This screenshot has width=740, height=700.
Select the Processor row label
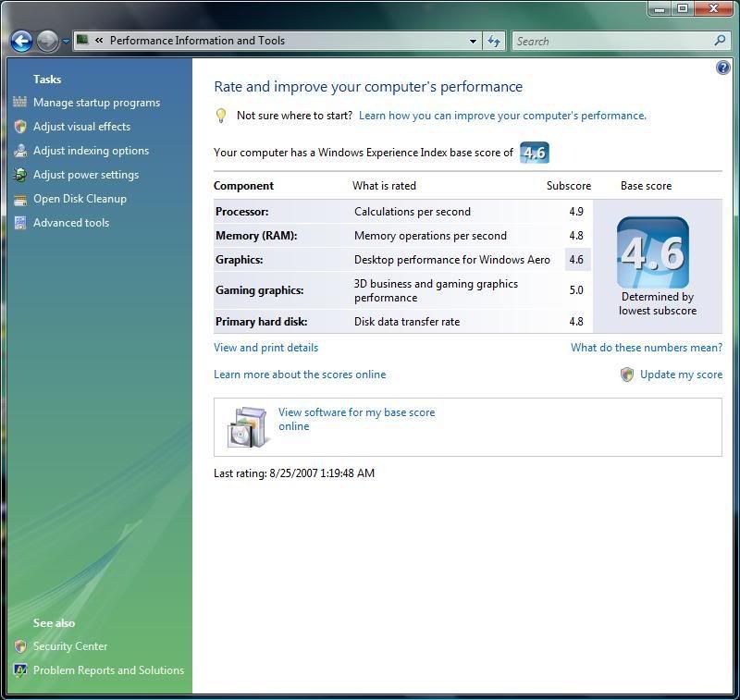(242, 212)
